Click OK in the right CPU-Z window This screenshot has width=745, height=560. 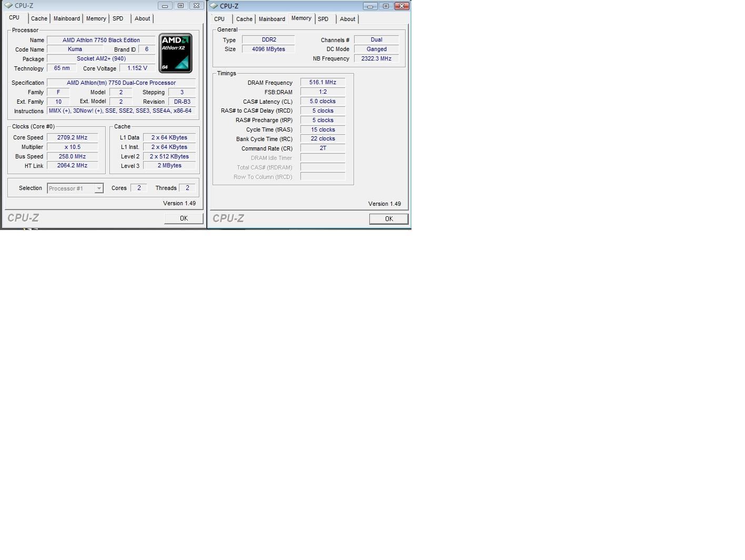click(x=389, y=219)
